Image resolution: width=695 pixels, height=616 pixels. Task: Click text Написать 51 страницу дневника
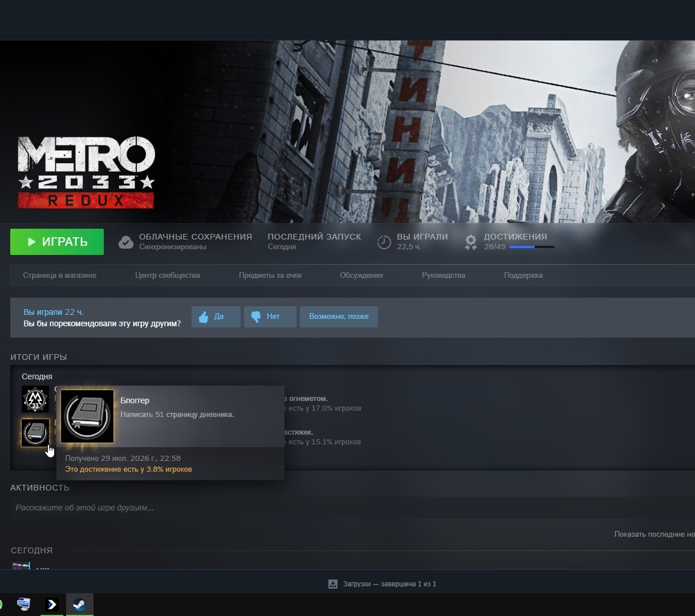(177, 414)
